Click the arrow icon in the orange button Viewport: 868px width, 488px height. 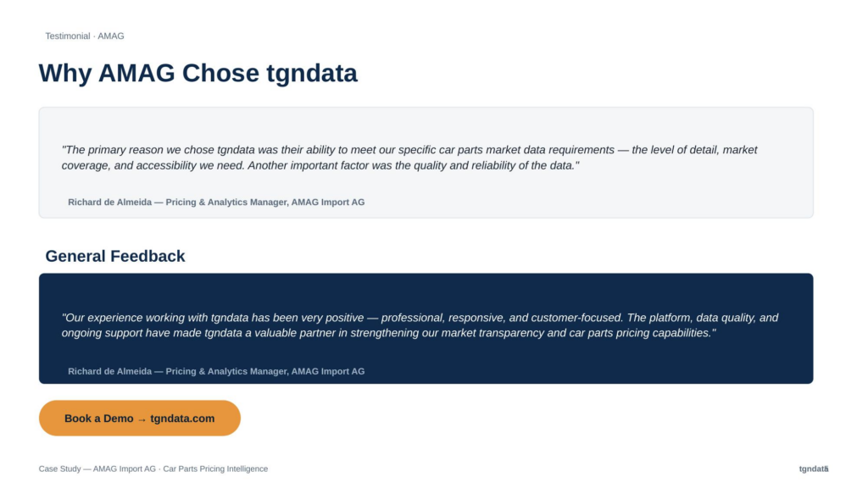pyautogui.click(x=142, y=419)
